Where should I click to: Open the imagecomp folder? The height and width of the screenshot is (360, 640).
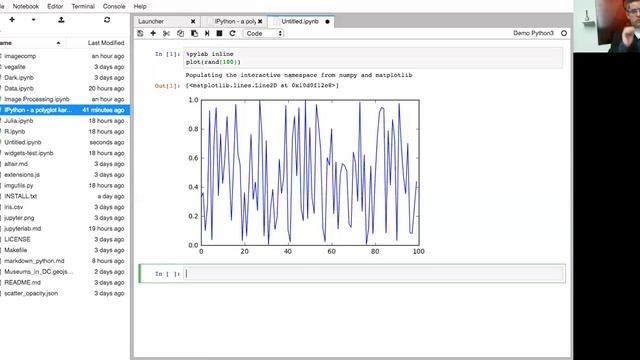(x=65, y=56)
